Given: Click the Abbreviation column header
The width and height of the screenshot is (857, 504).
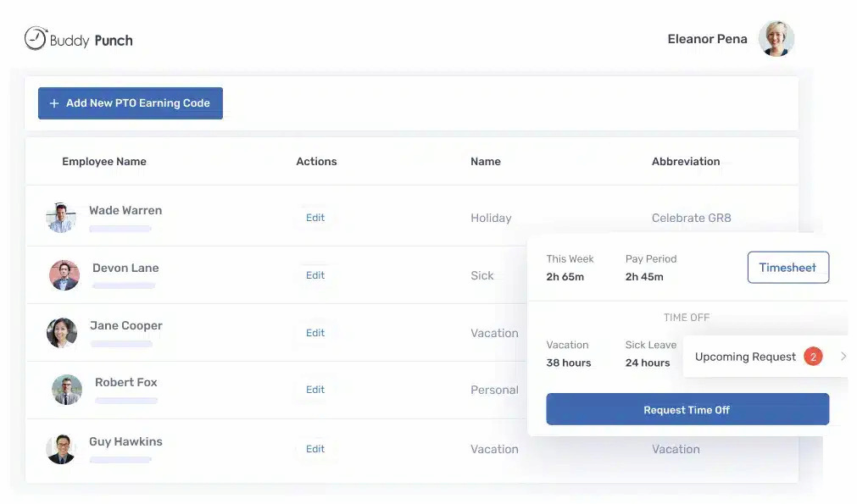Looking at the screenshot, I should (686, 161).
